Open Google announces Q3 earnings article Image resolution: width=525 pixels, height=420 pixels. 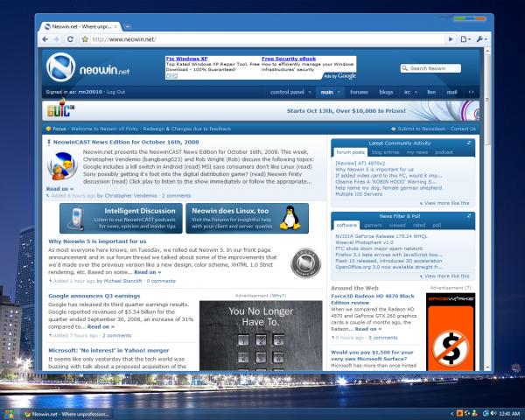[94, 296]
